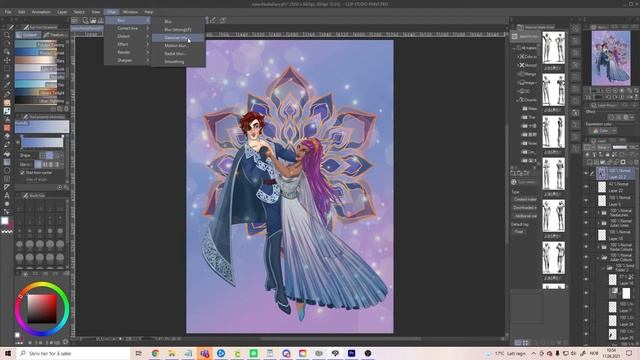Click the folder icon of Nadia Lines layer
Image resolution: width=640 pixels, height=360 pixels.
click(x=604, y=213)
